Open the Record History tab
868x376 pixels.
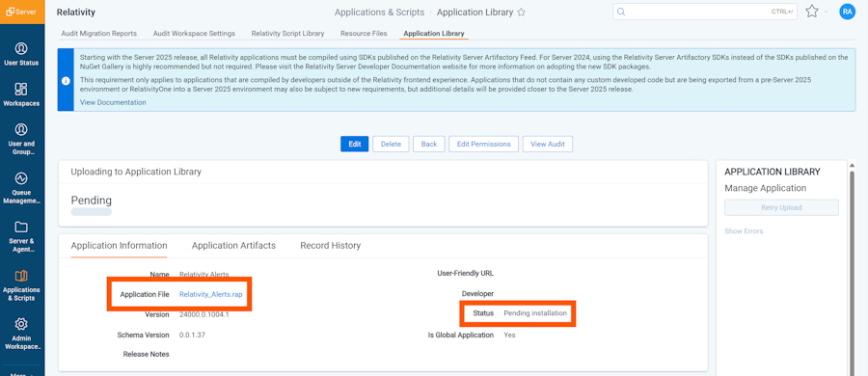point(330,245)
